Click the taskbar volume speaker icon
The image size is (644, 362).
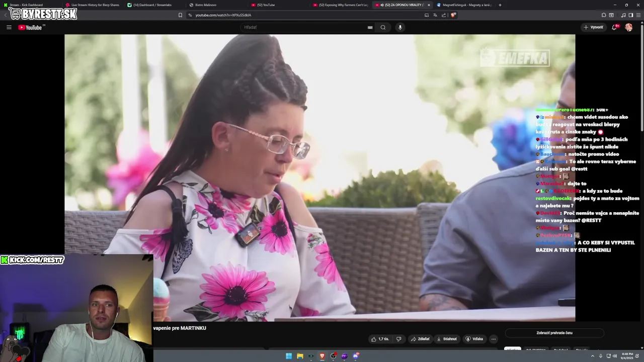click(x=615, y=356)
